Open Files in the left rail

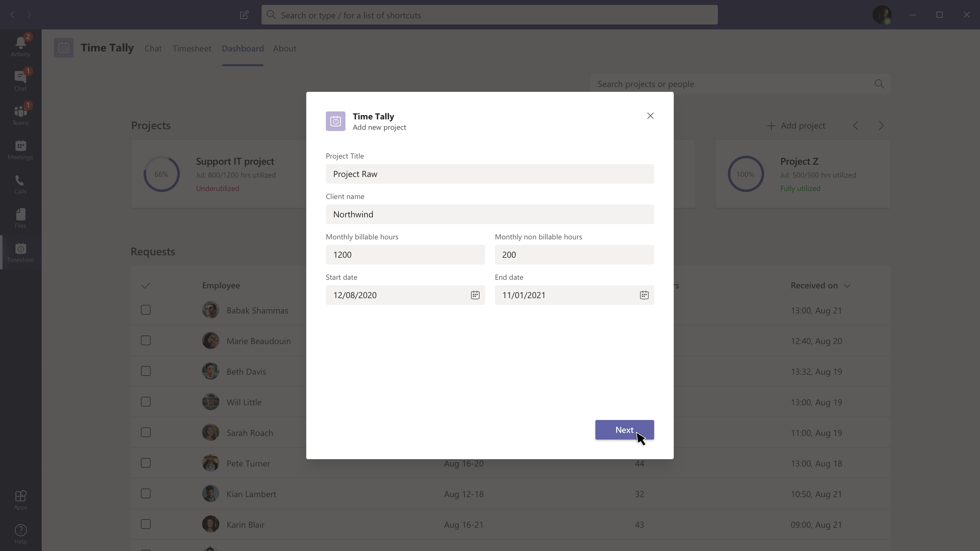[21, 218]
